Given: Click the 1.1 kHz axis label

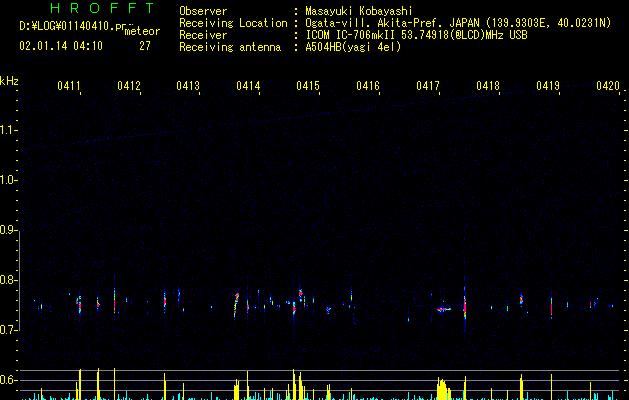Looking at the screenshot, I should [x=8, y=130].
